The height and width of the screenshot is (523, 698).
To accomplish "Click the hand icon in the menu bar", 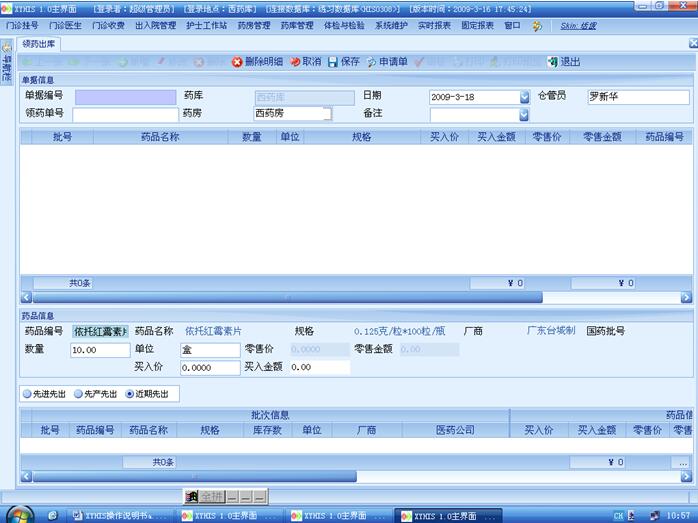I will (x=537, y=26).
